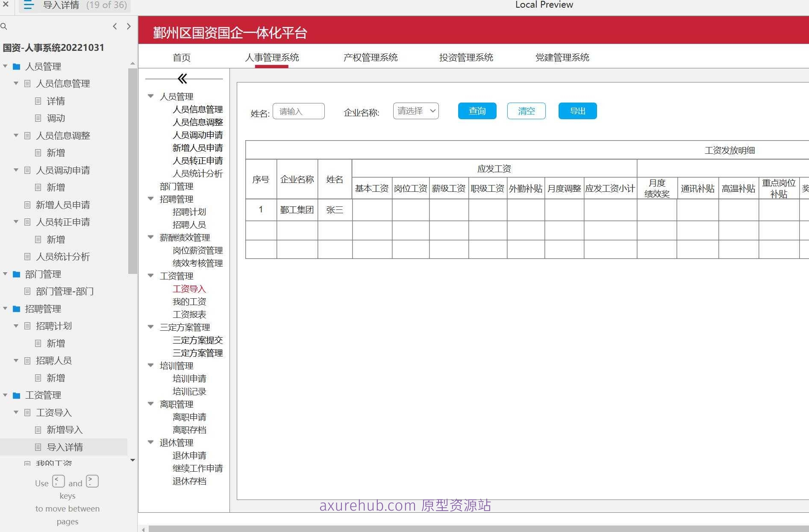Collapse the 招聘管理 section in the menu
Viewport: 809px width, 532px height.
pos(150,198)
